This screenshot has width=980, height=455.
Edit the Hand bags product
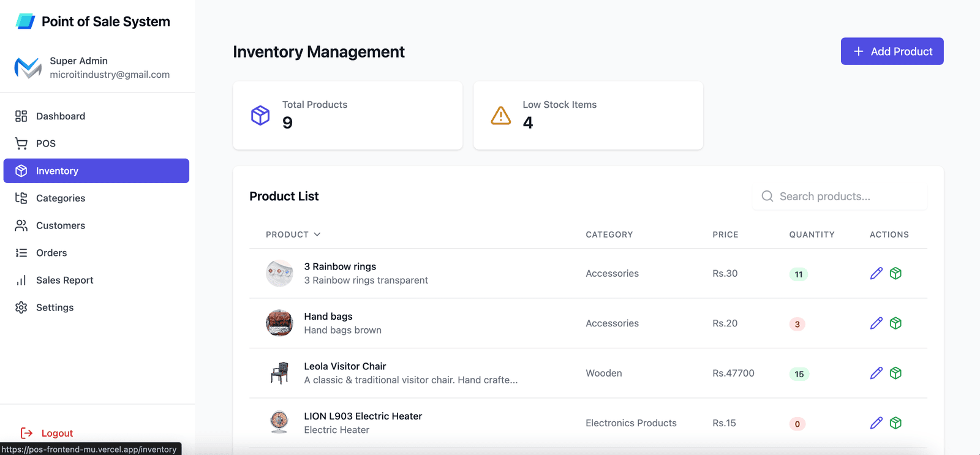click(876, 323)
